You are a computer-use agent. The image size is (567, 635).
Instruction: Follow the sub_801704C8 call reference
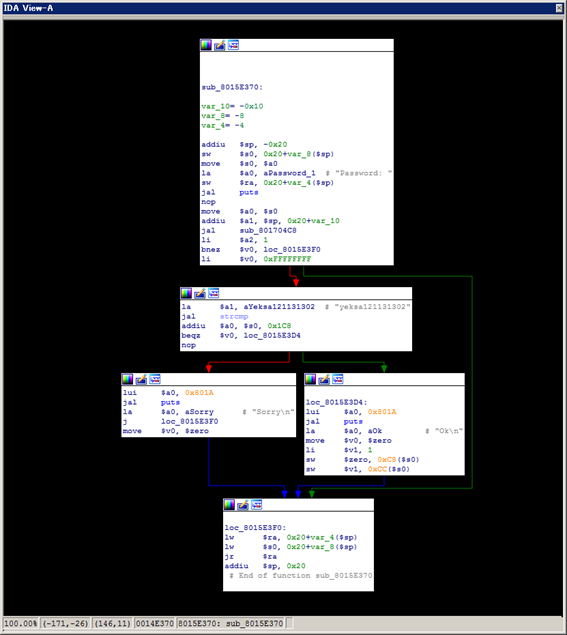pos(268,230)
